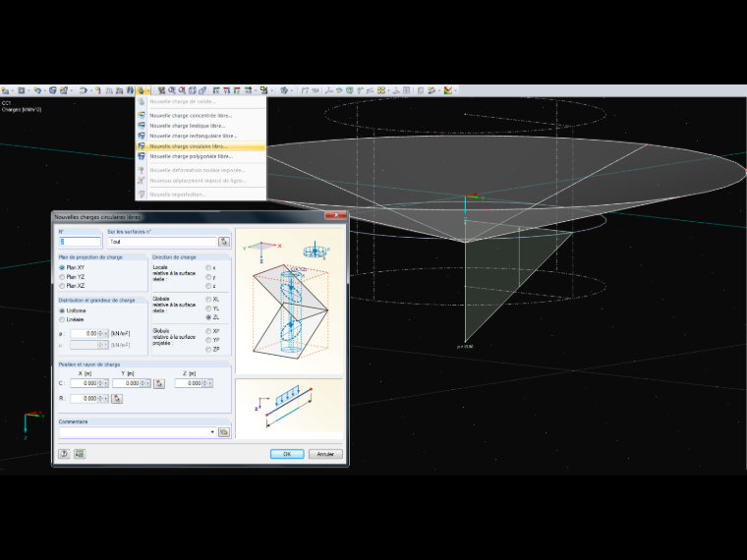Expand the dropdown arrow next to load toolbar icon
Screen dimensions: 747x560
pos(148,90)
